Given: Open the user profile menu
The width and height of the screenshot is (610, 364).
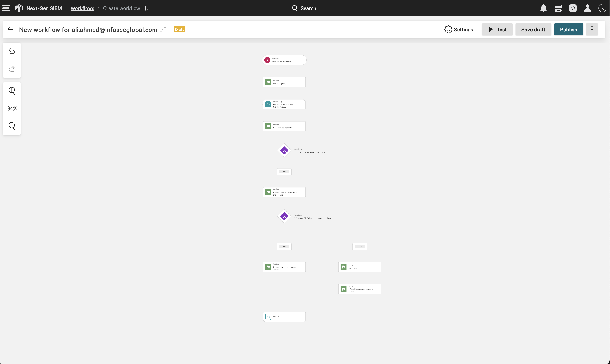Looking at the screenshot, I should click(587, 8).
